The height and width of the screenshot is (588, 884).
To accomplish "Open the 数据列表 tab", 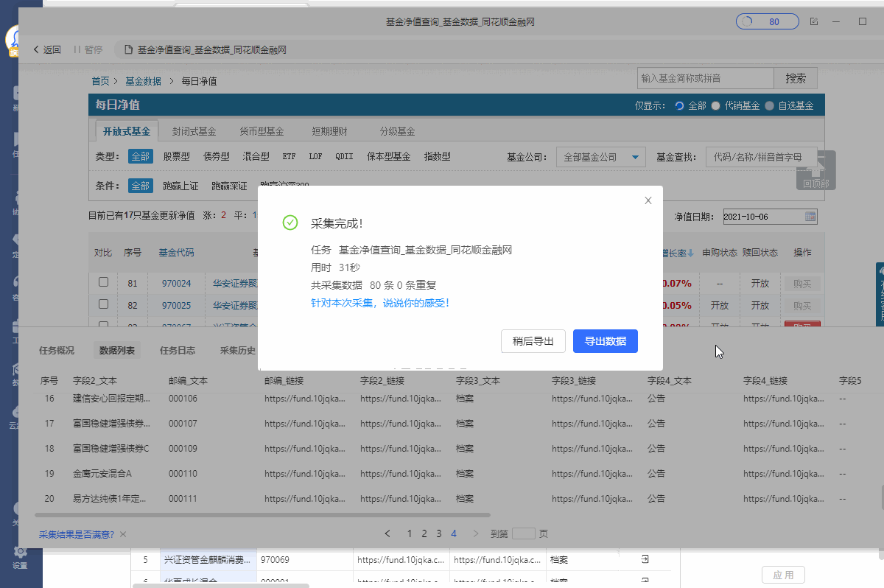I will (117, 351).
